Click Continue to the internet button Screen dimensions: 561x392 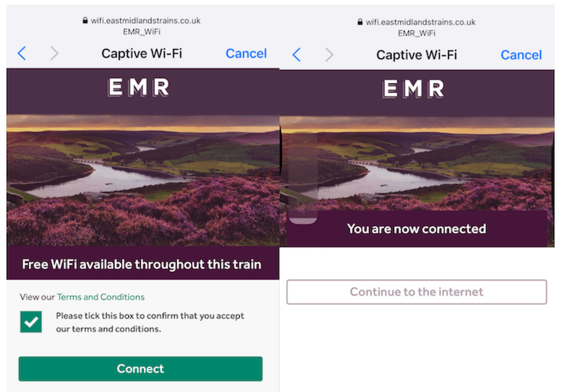[417, 292]
